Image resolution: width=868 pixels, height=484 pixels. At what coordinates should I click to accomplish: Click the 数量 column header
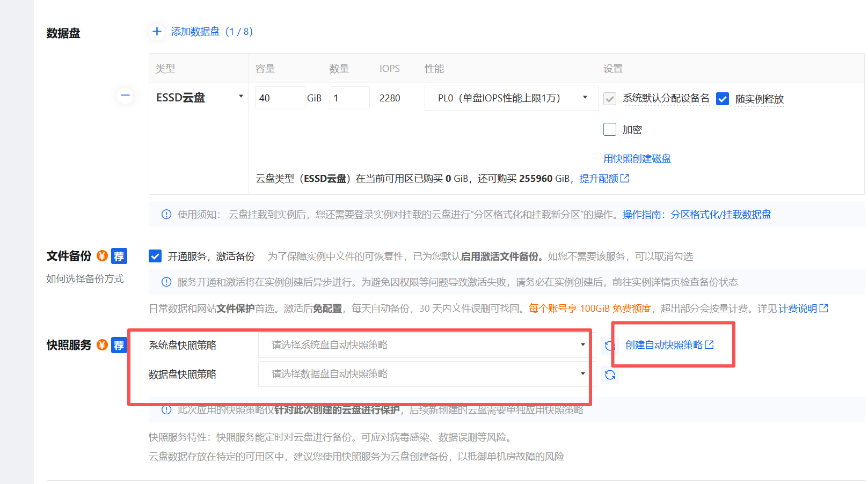pos(339,69)
